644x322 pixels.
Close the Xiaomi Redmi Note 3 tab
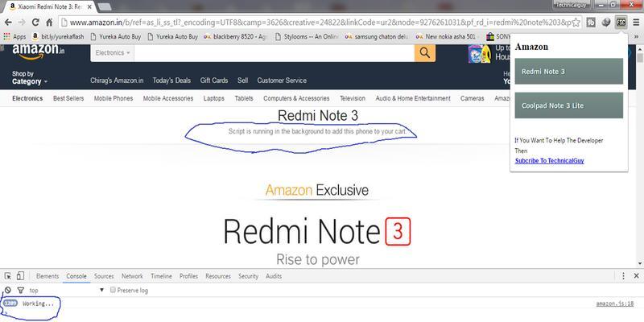pos(89,7)
